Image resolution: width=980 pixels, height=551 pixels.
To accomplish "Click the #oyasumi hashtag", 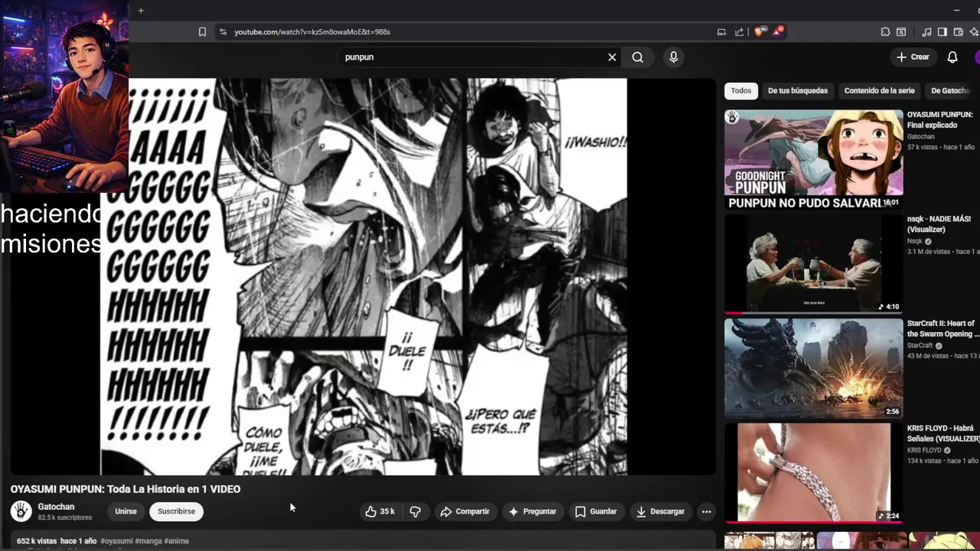I will tap(116, 541).
